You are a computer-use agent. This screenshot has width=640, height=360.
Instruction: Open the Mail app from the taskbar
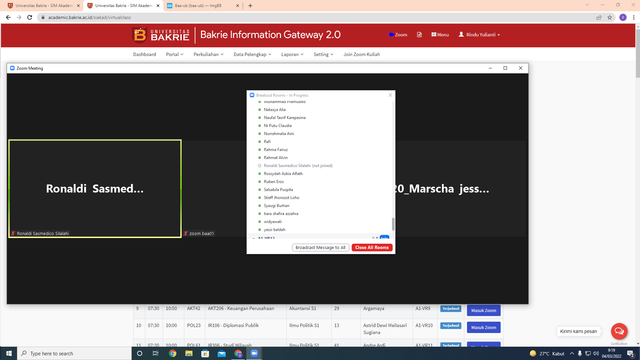tap(222, 353)
